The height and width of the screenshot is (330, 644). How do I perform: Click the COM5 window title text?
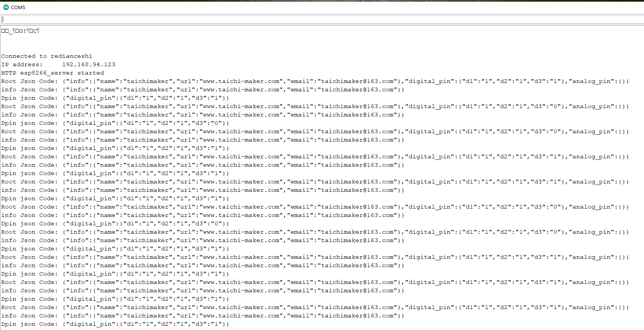click(x=18, y=8)
